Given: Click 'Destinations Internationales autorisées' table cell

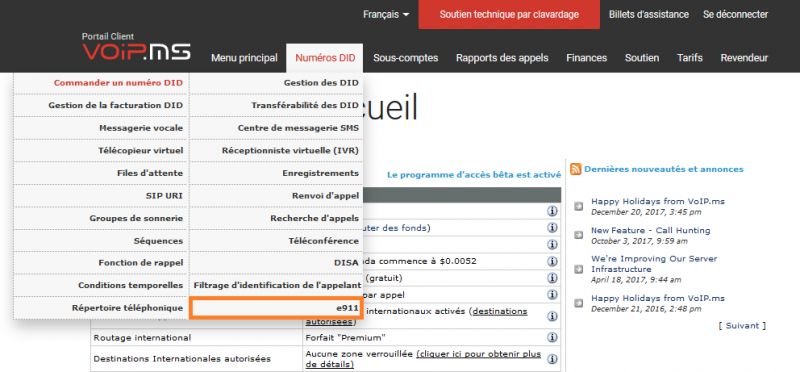Looking at the screenshot, I should [x=196, y=359].
